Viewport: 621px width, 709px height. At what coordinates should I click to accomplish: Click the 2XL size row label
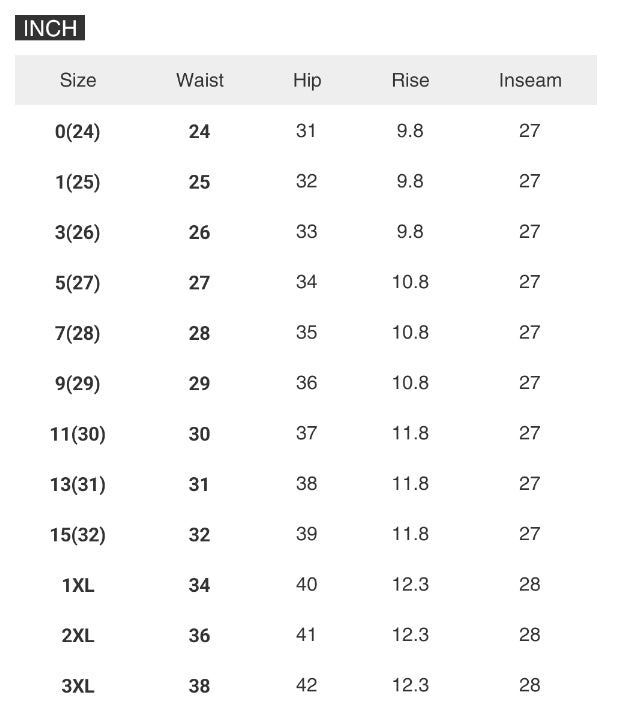coord(78,635)
